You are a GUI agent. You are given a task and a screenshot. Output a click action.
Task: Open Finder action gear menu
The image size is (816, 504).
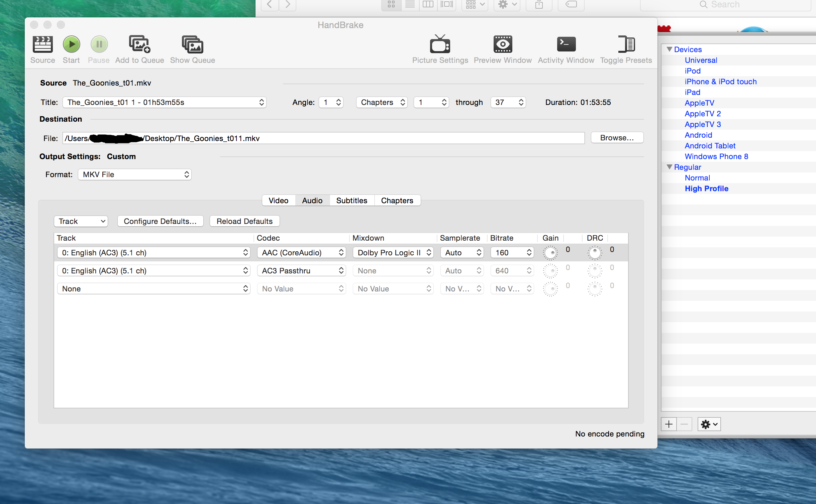(507, 5)
